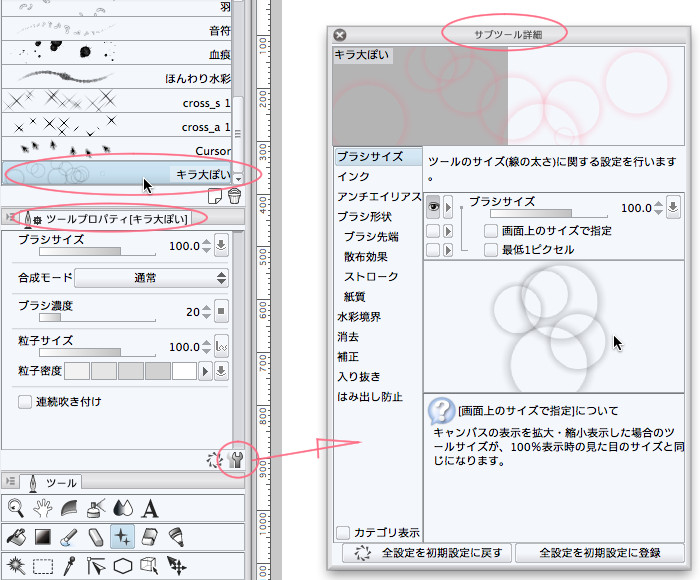The height and width of the screenshot is (580, 700).
Task: Open 粒子サイズ dynamics button
Action: 221,346
